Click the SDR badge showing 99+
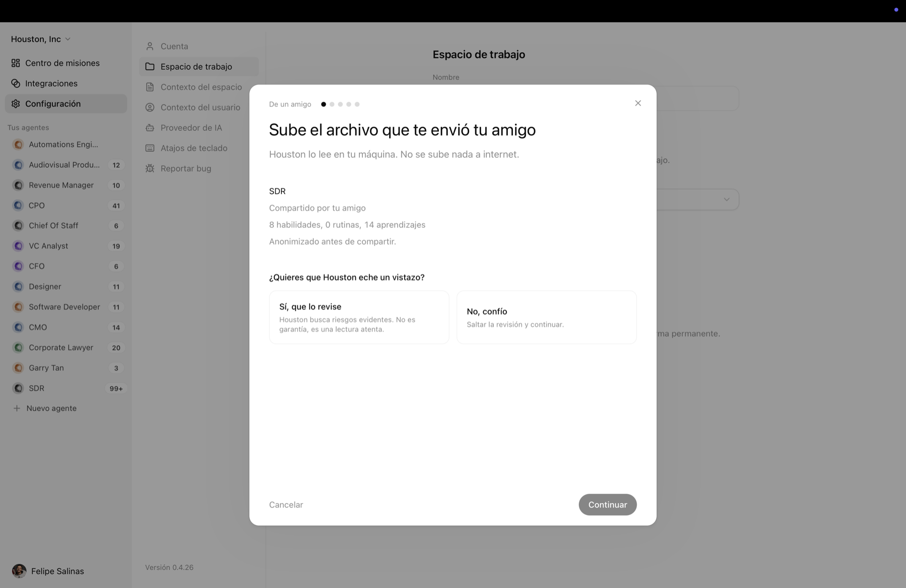This screenshot has width=906, height=588. pyautogui.click(x=116, y=388)
